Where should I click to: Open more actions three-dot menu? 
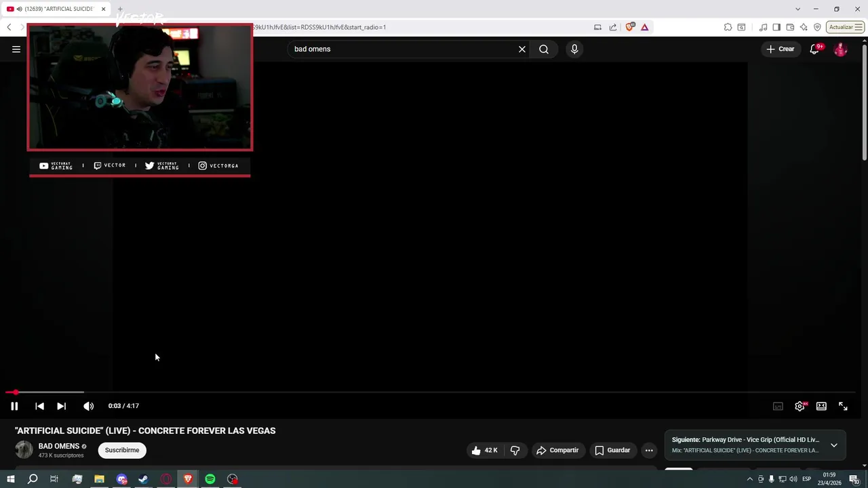(649, 450)
